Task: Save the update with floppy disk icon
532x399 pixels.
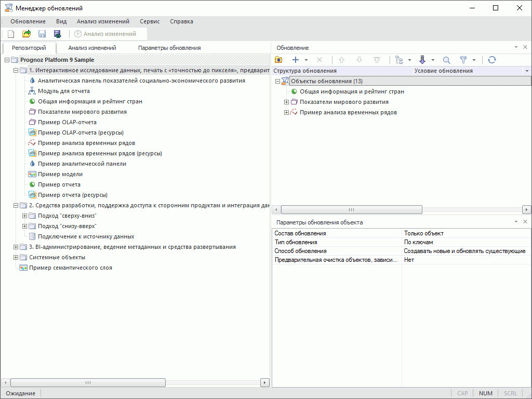Action: point(42,34)
